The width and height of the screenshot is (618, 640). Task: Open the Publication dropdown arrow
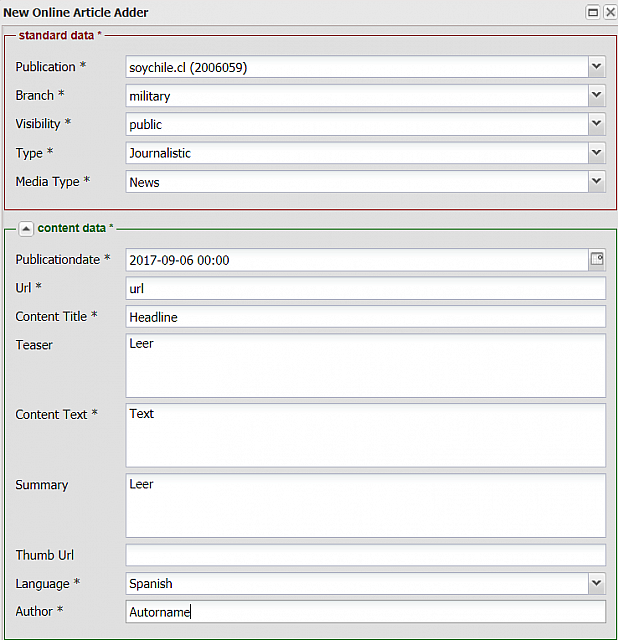click(x=597, y=67)
